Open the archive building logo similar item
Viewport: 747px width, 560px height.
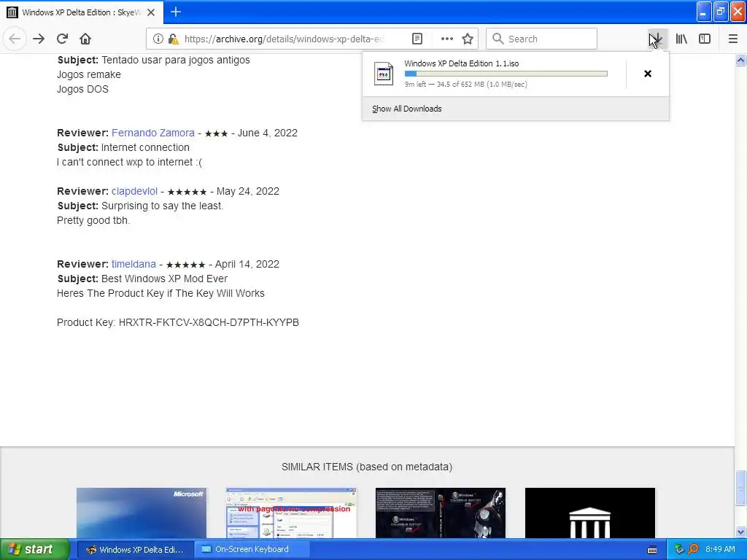tap(590, 513)
